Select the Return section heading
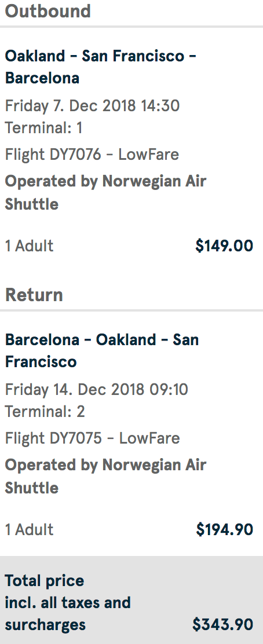Screen dimensions: 263x644 click(34, 295)
